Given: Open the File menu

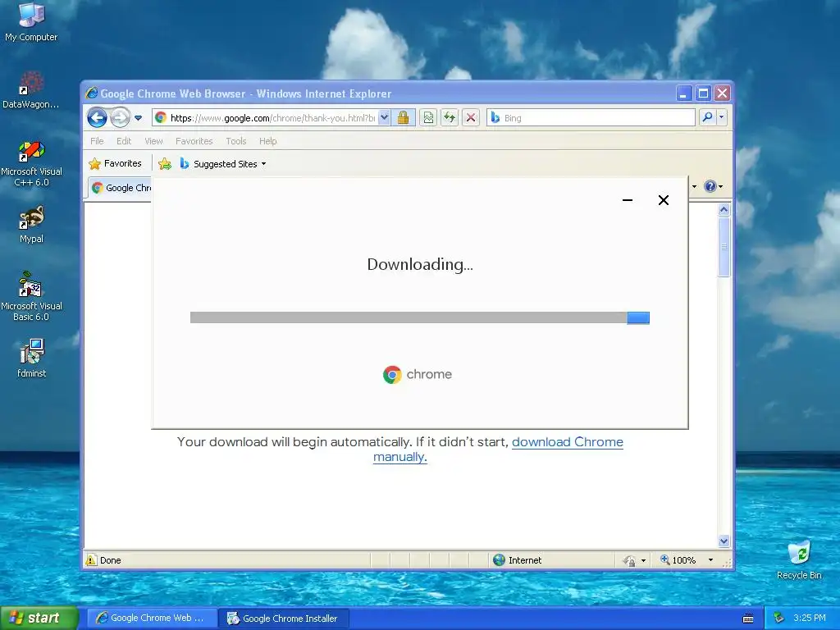Looking at the screenshot, I should pyautogui.click(x=97, y=141).
